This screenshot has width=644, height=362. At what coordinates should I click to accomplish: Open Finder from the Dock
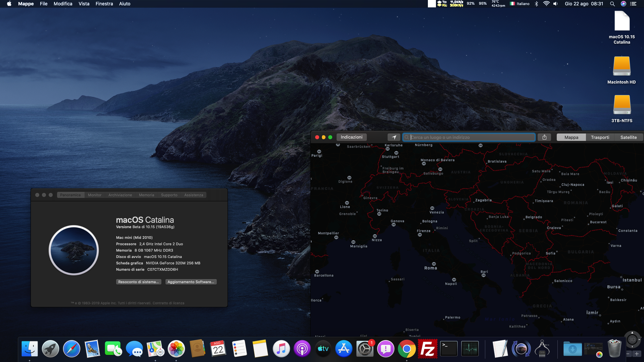[30, 349]
